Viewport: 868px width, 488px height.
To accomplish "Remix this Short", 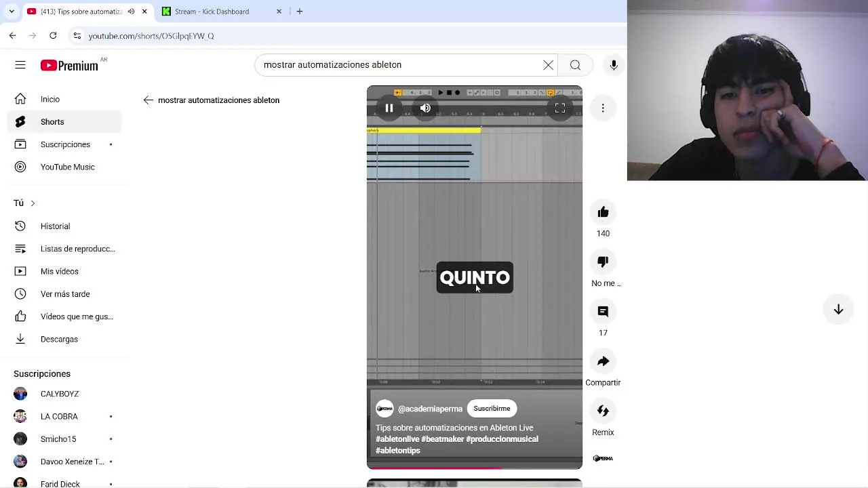I will click(x=603, y=411).
